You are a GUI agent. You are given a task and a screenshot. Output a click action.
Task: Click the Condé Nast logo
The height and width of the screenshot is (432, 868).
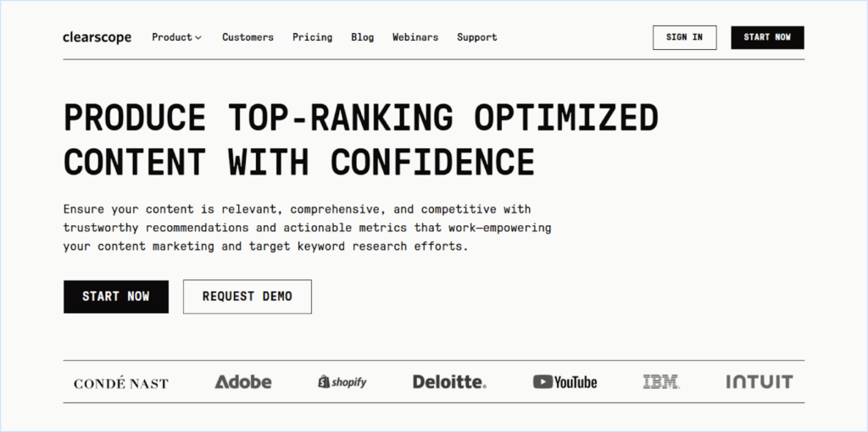coord(121,383)
